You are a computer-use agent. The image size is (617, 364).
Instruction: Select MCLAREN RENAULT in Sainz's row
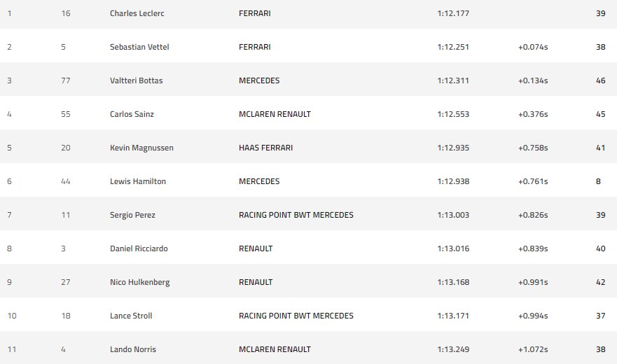(275, 114)
